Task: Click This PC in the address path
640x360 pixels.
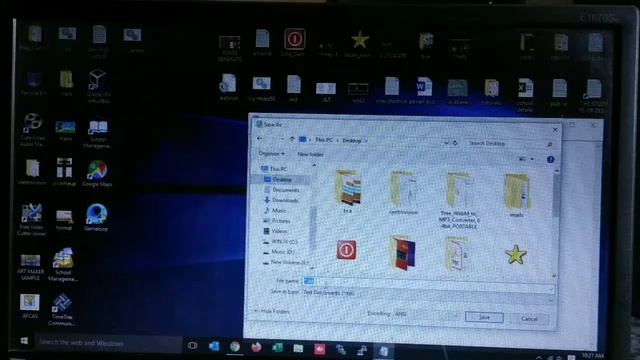Action: [x=324, y=140]
